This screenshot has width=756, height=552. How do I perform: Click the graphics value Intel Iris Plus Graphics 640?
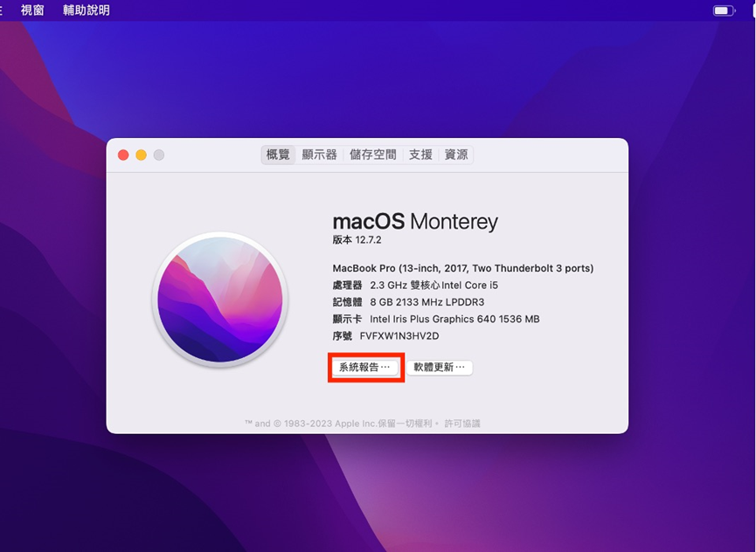click(454, 319)
